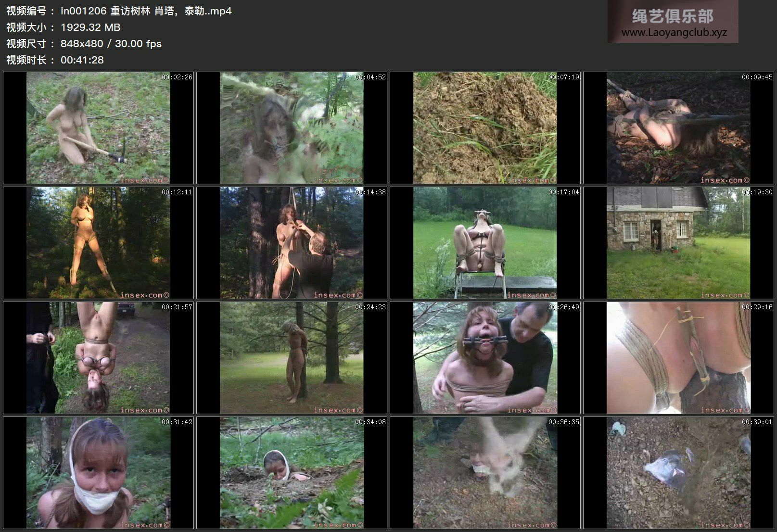Click the frame timestamped 00:24:23
This screenshot has height=532, width=777.
pos(292,358)
